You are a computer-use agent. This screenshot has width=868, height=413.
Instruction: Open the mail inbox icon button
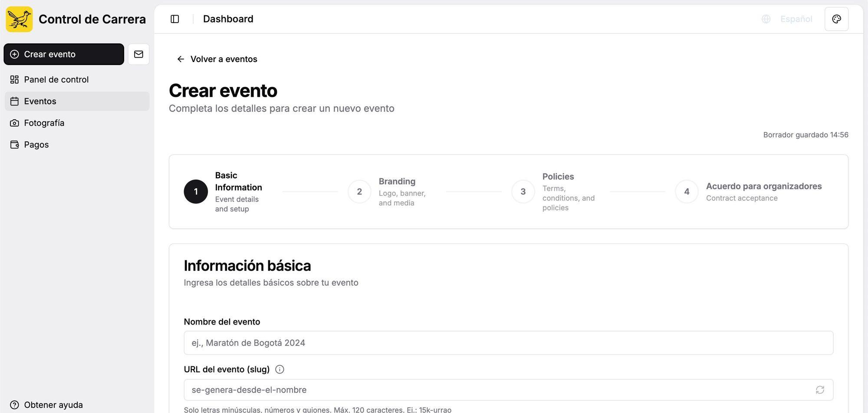(138, 54)
